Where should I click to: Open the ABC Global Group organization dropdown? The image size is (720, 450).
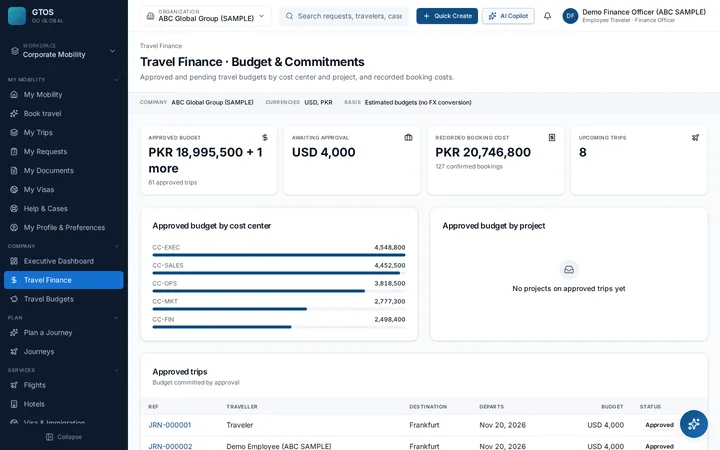206,16
